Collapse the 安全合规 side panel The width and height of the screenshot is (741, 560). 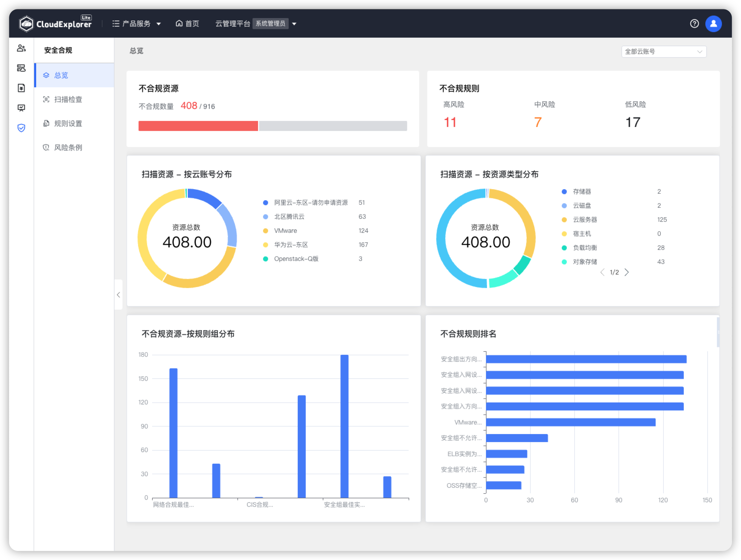click(118, 295)
